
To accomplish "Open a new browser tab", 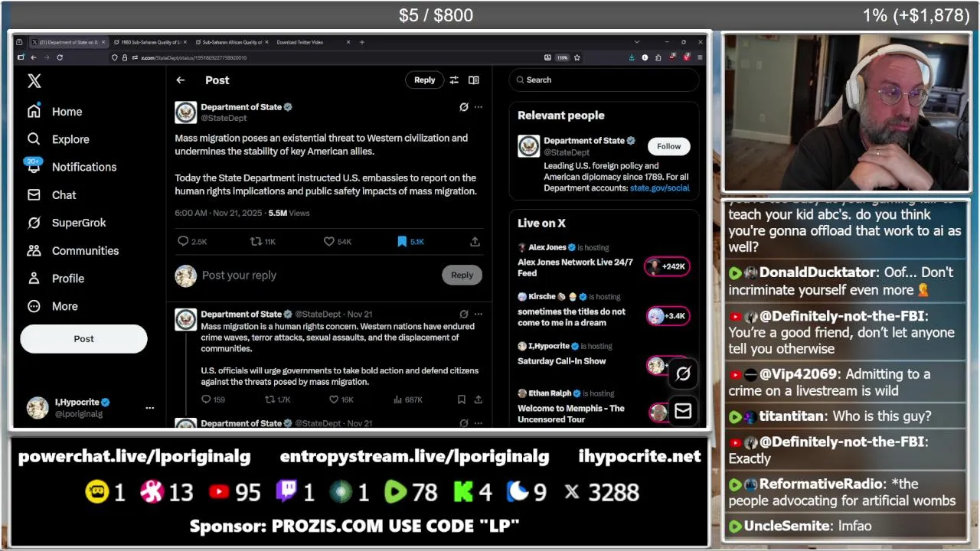I will tap(362, 42).
